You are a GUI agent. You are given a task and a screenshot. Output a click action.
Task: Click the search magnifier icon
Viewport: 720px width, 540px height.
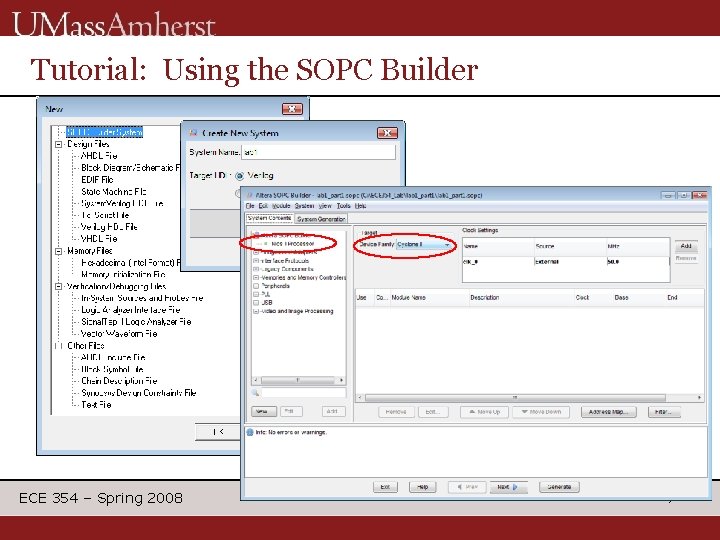pyautogui.click(x=256, y=393)
